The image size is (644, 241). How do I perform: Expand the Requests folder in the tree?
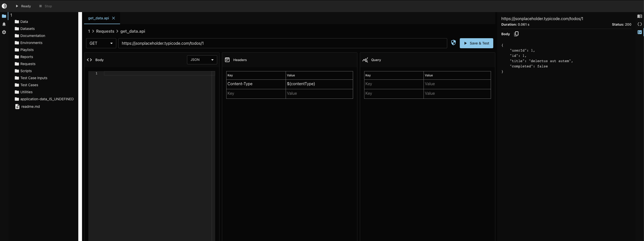(28, 64)
